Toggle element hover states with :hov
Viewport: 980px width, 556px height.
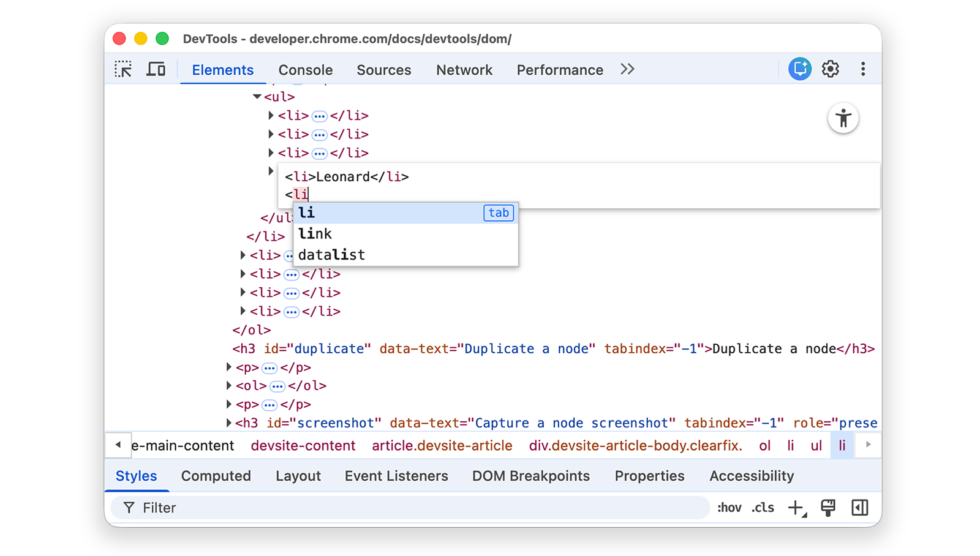click(729, 507)
